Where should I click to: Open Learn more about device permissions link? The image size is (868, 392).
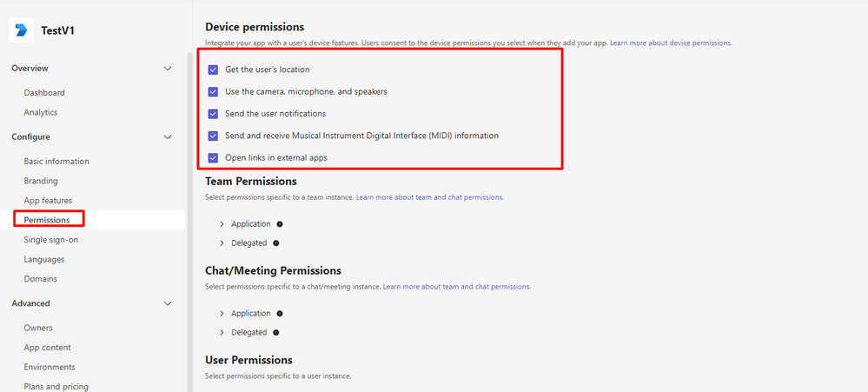pos(671,43)
